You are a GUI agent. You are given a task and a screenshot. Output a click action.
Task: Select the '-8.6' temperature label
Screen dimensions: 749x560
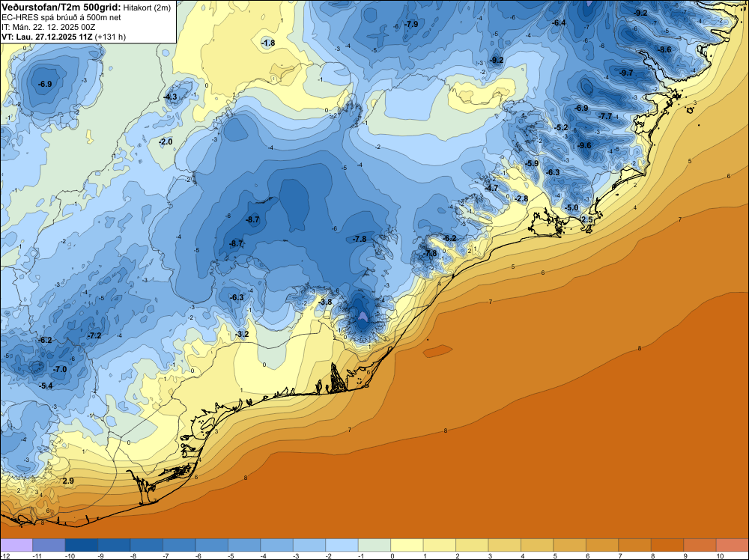tap(664, 49)
